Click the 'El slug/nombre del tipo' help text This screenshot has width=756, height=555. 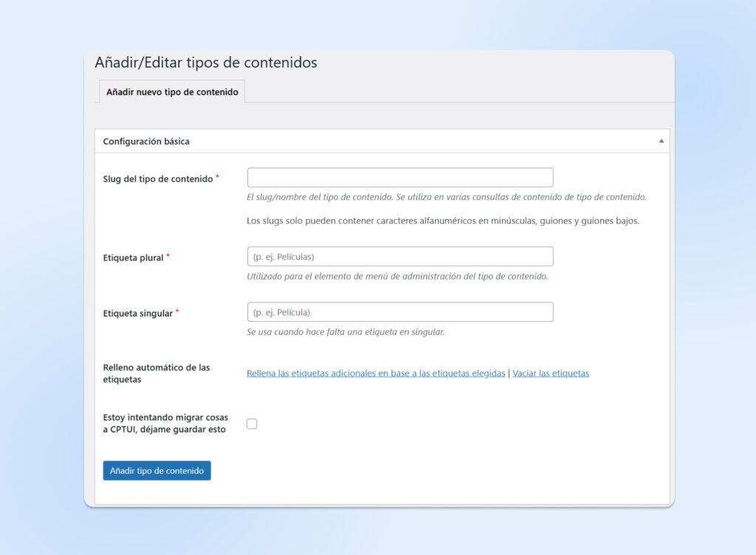pyautogui.click(x=447, y=197)
